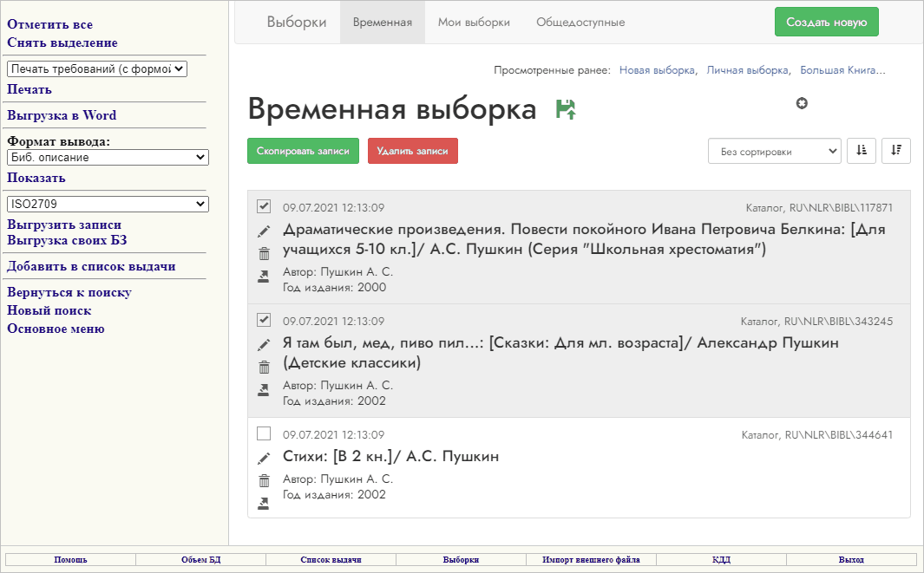Click Год издания: 2000 text
924x573 pixels.
(x=335, y=288)
